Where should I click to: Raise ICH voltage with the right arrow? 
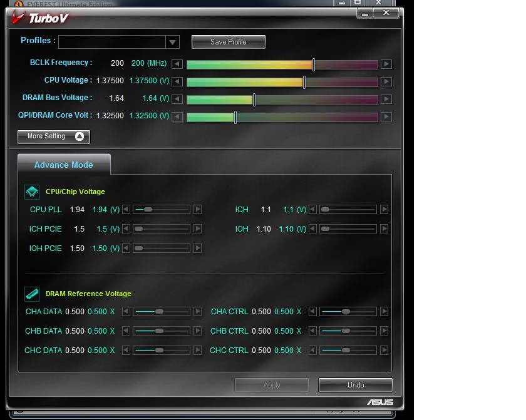(384, 210)
